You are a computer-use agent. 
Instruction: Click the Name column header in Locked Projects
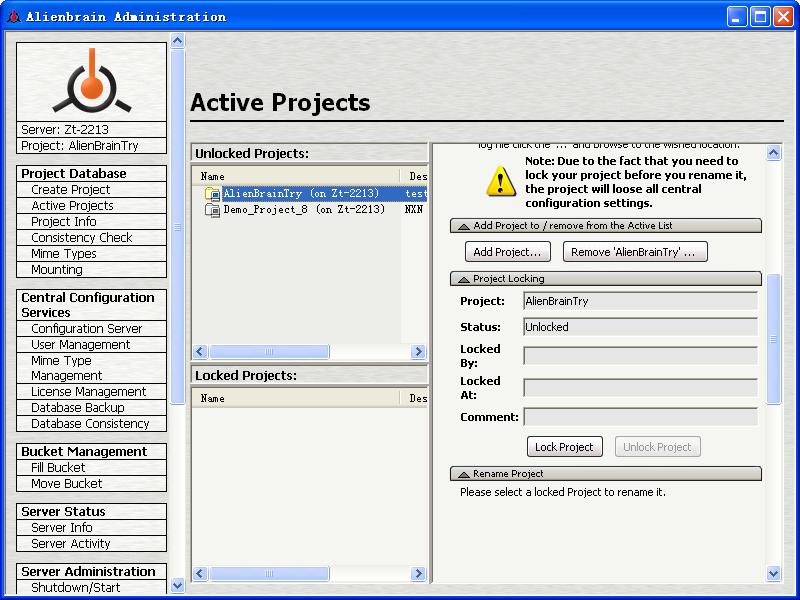point(296,398)
